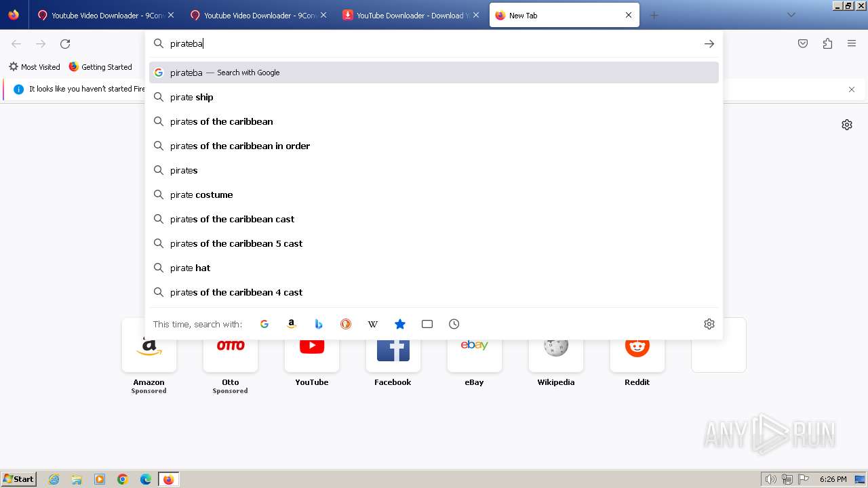This screenshot has height=488, width=868.
Task: Select 'pirate costume' suggestion
Action: click(x=434, y=195)
